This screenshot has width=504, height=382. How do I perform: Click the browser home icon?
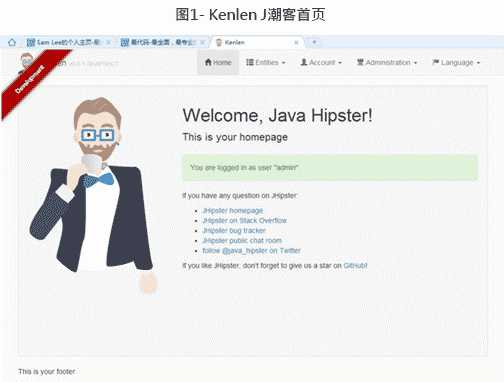tap(12, 42)
